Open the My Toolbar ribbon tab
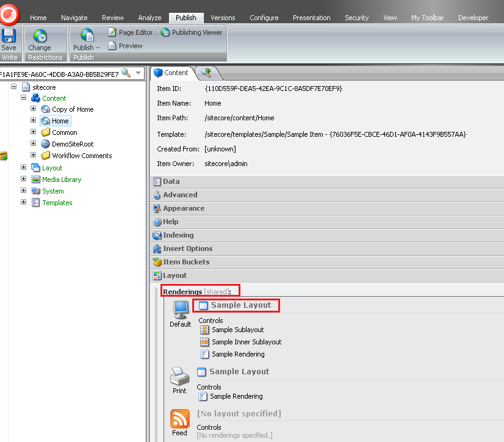Screen dimensions: 504x442 point(427,18)
